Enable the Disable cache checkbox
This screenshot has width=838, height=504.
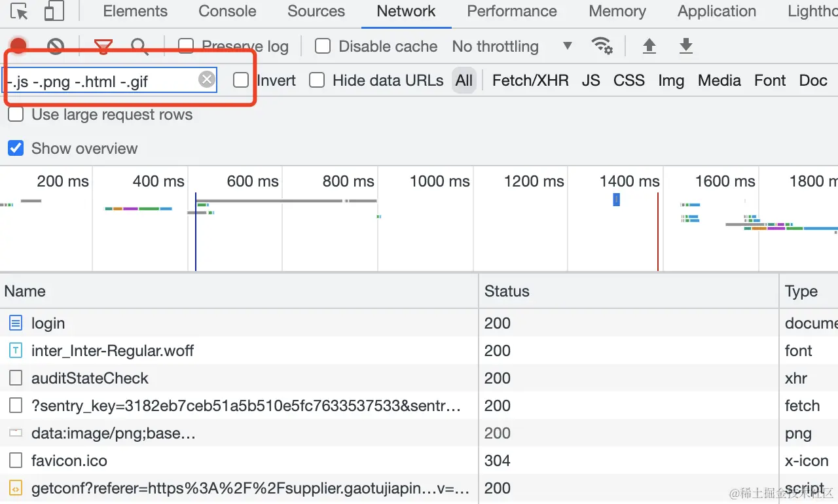click(323, 46)
